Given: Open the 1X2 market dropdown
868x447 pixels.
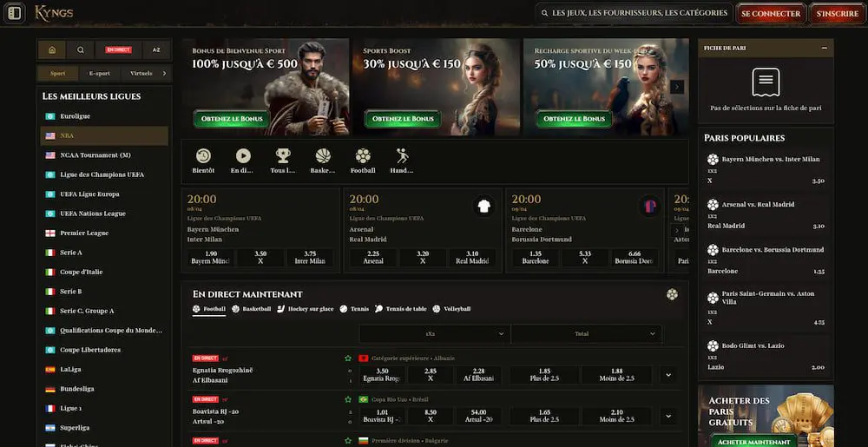Looking at the screenshot, I should point(435,334).
